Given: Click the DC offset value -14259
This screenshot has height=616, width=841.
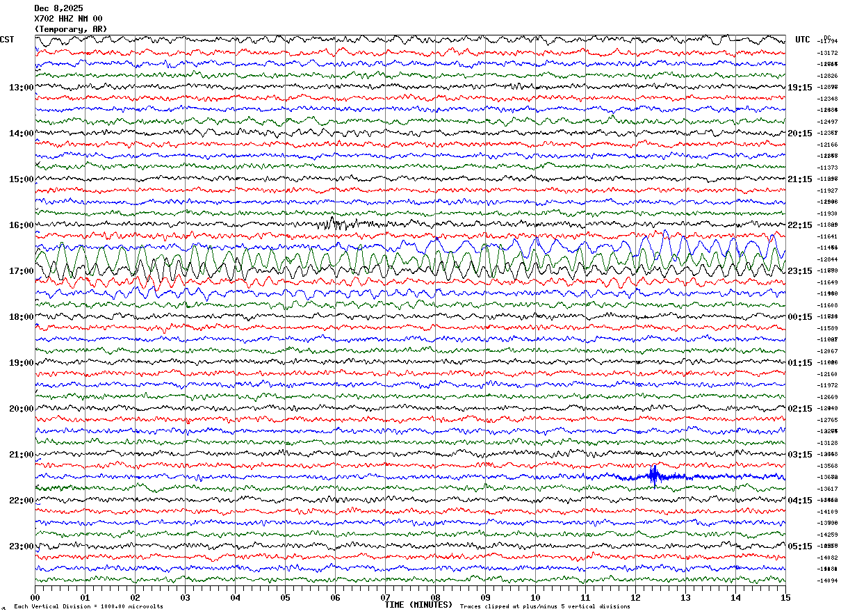Looking at the screenshot, I should tap(828, 535).
